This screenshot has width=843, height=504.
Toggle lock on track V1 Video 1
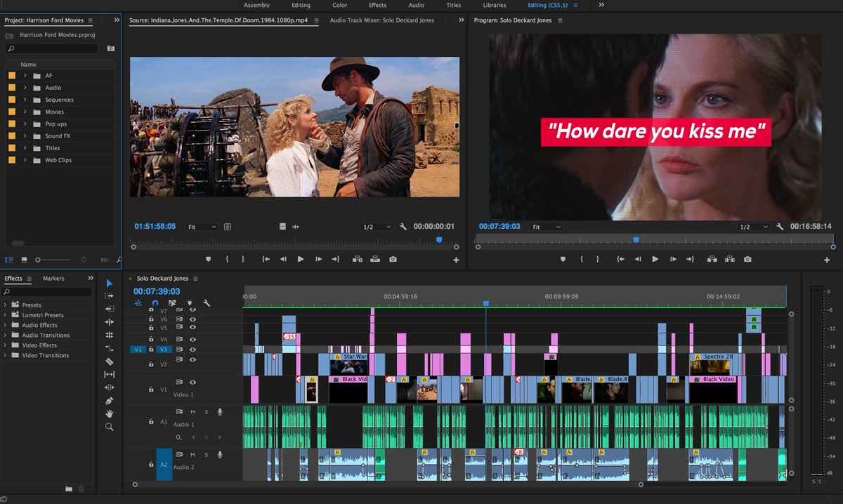coord(151,389)
